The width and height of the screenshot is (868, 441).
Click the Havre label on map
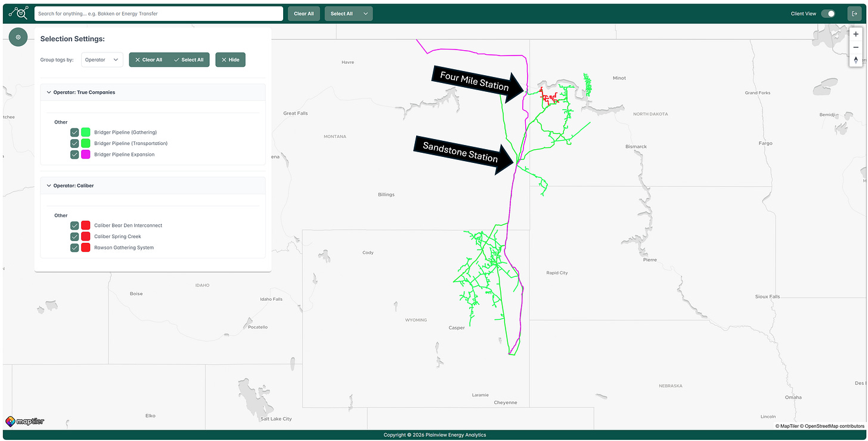point(348,62)
